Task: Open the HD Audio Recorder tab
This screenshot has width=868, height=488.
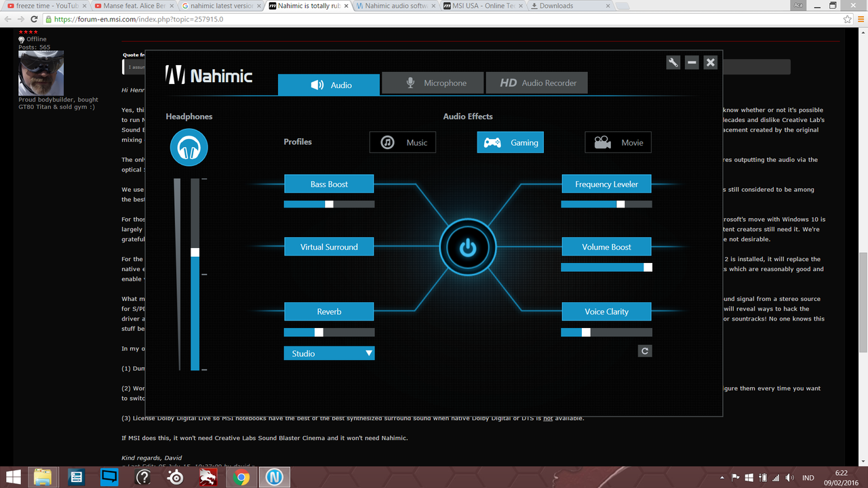Action: pyautogui.click(x=537, y=83)
